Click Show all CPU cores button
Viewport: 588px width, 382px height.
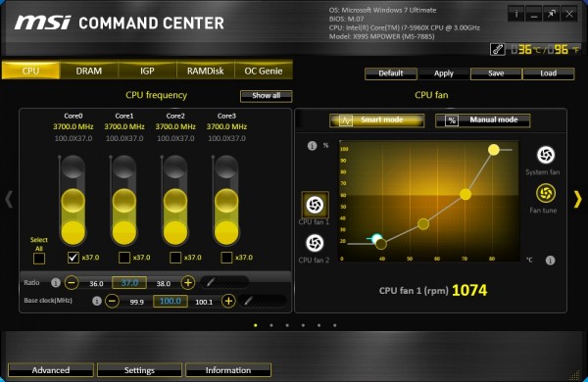(x=267, y=96)
